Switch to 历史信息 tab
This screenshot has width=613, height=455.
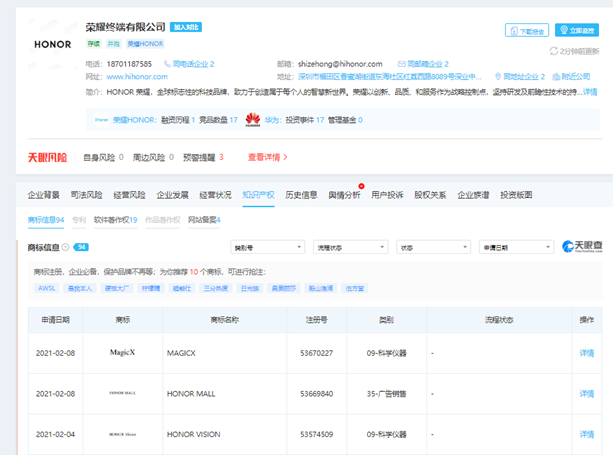coord(301,195)
